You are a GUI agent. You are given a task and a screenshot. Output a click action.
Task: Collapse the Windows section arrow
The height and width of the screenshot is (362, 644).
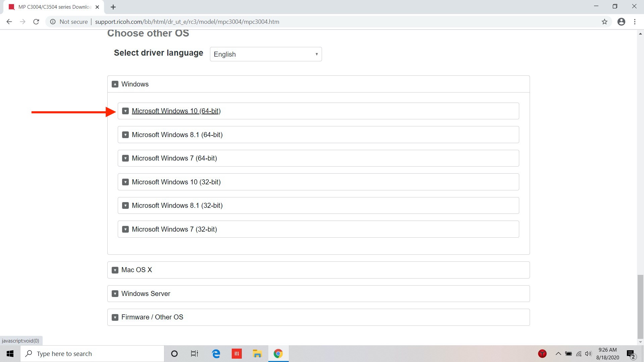click(115, 84)
